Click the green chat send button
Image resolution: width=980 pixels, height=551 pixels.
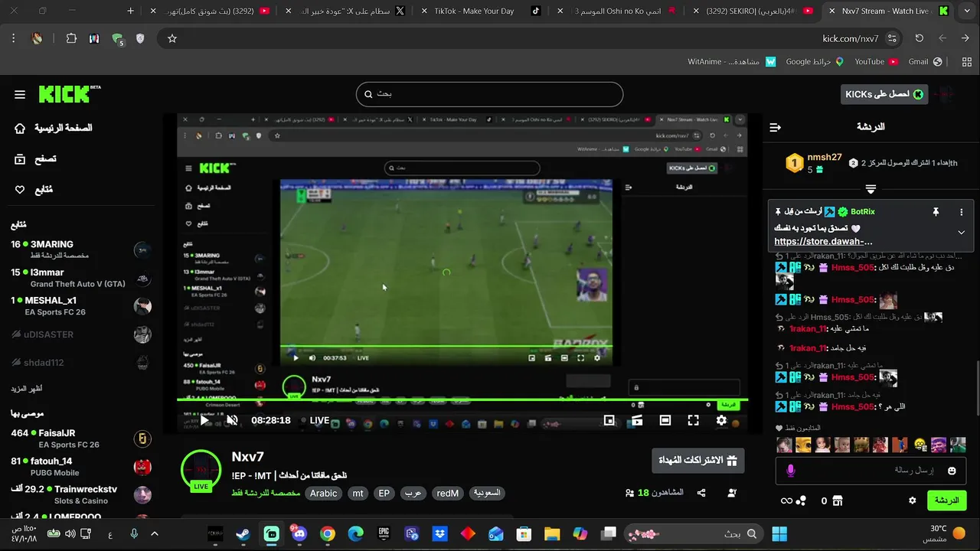pyautogui.click(x=946, y=500)
